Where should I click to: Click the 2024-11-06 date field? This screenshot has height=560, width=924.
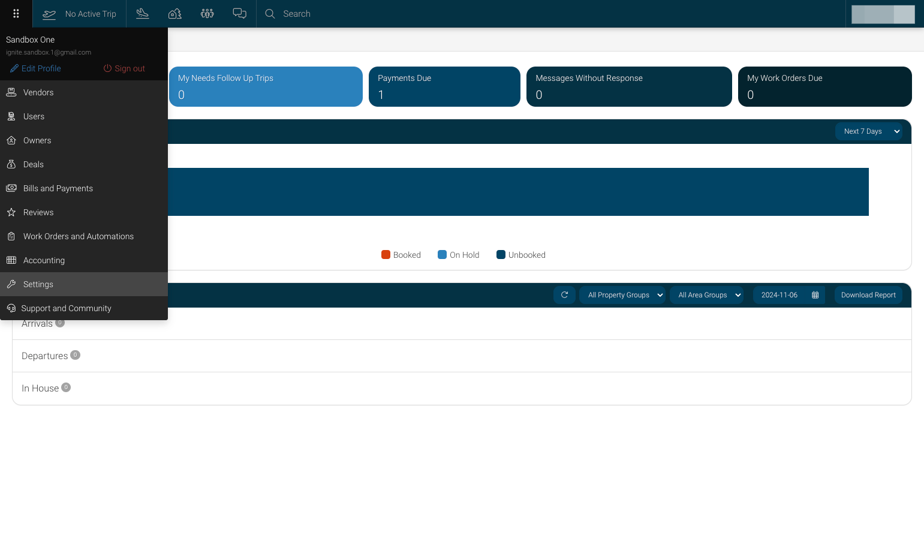(789, 295)
